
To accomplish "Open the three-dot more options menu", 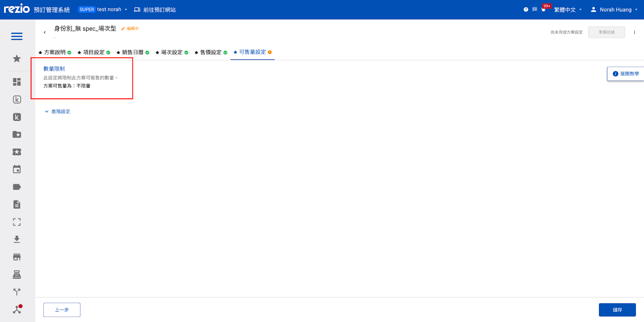I will click(634, 32).
